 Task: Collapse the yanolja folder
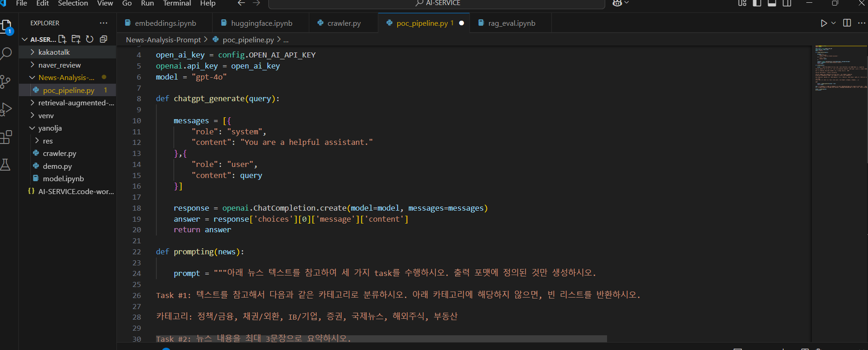(x=32, y=128)
